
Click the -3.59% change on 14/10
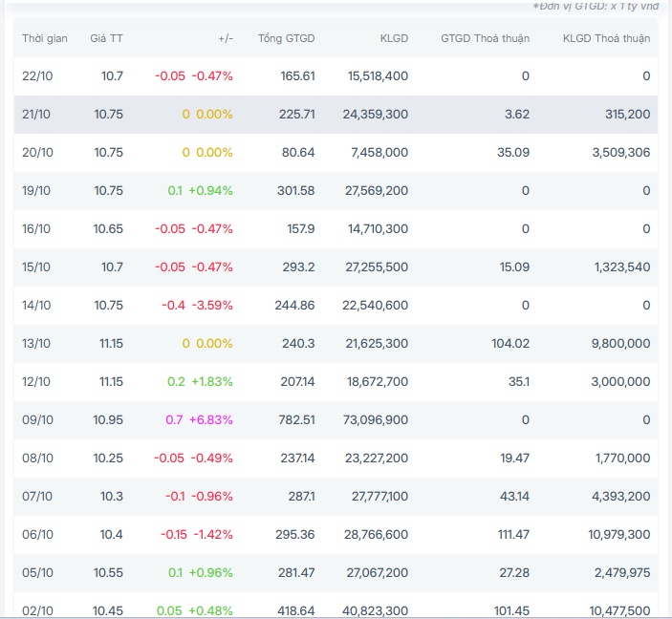(212, 305)
